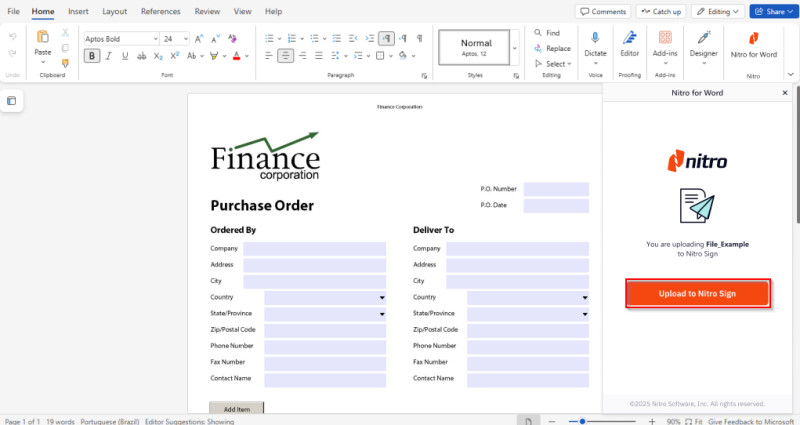This screenshot has height=425, width=800.
Task: Open the Editor proofing tool
Action: (x=630, y=44)
